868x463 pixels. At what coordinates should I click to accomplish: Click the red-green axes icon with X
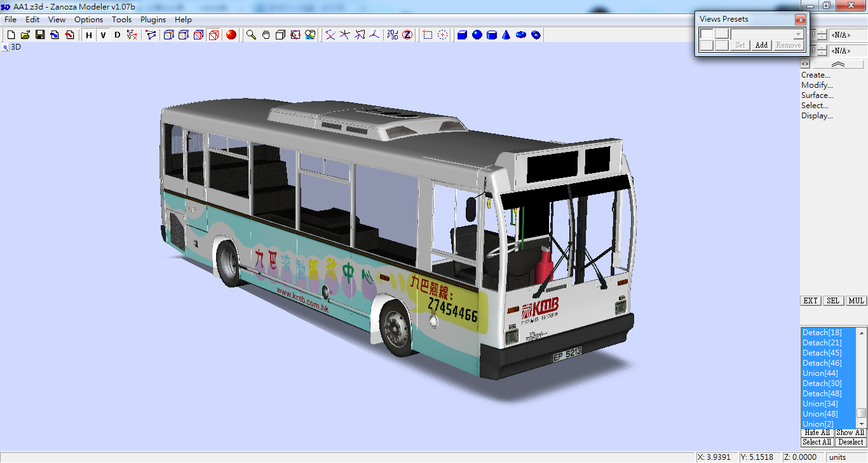point(132,35)
